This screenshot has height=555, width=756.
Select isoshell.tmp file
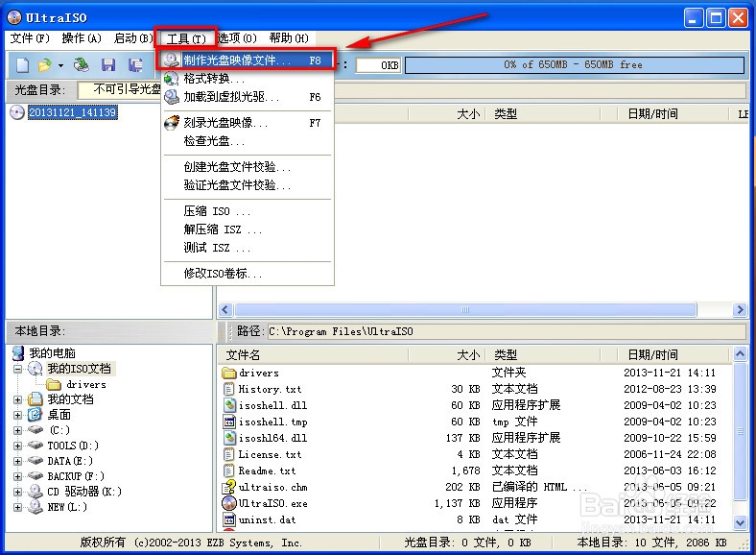pyautogui.click(x=272, y=422)
